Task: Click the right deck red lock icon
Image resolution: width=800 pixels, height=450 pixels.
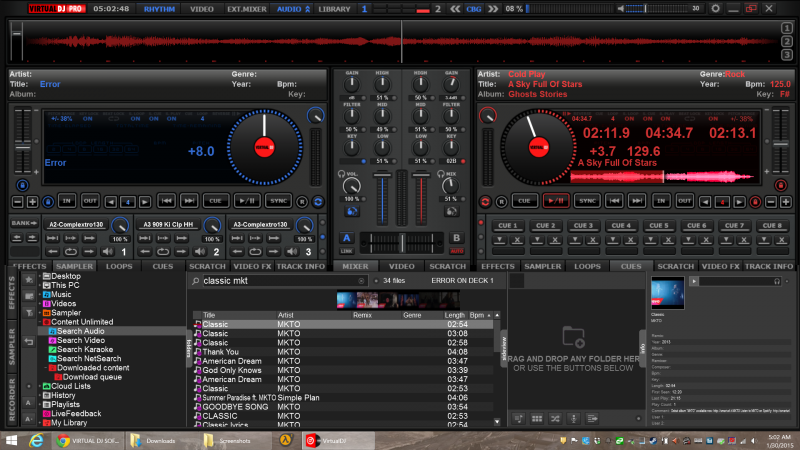Action: 781,185
